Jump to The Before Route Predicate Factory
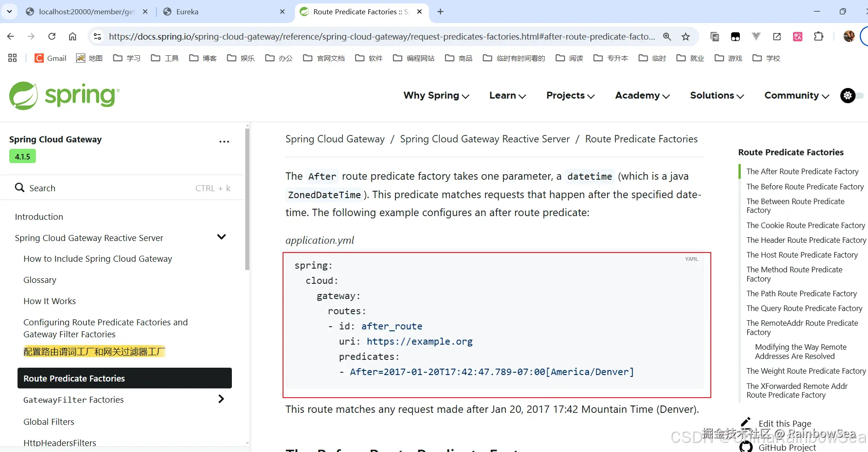The image size is (868, 452). (805, 187)
